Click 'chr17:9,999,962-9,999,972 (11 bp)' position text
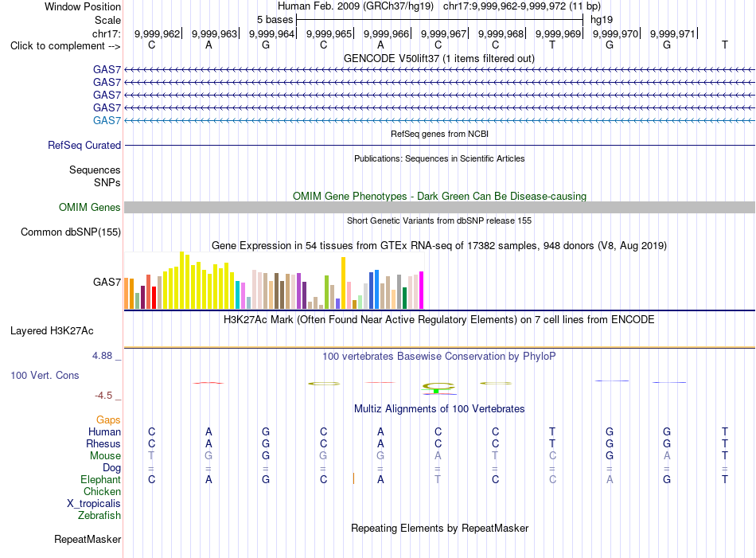Screen dimensions: 756x558 [x=522, y=6]
